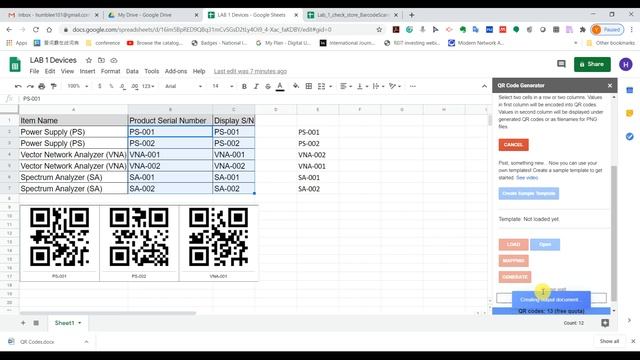This screenshot has width=640, height=360.
Task: Increase decimal places in toolbar
Action: coord(135,86)
